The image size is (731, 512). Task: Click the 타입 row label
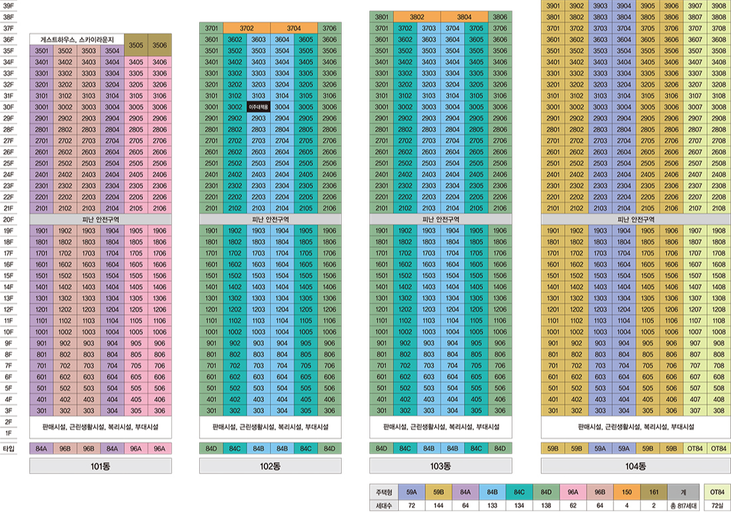[8, 449]
